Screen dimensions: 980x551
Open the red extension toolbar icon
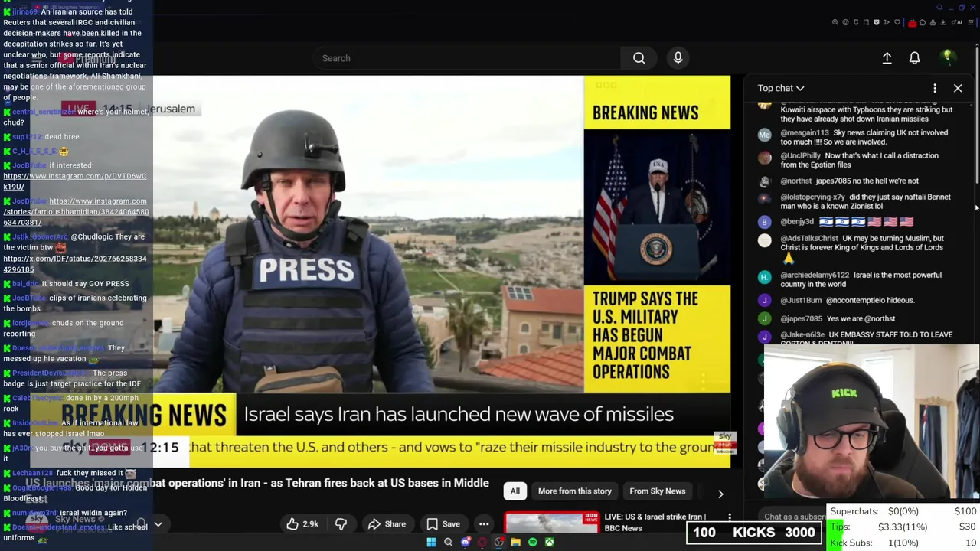pyautogui.click(x=913, y=23)
